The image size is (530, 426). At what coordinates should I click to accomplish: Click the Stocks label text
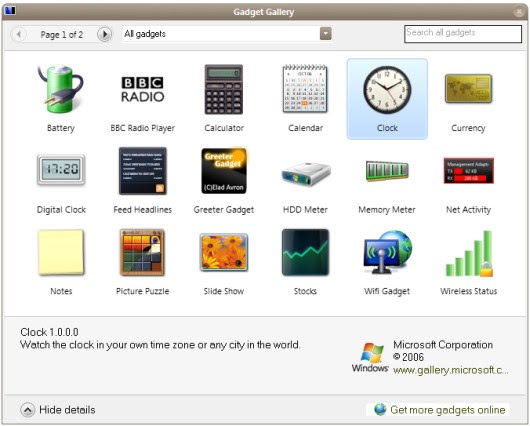tap(305, 291)
